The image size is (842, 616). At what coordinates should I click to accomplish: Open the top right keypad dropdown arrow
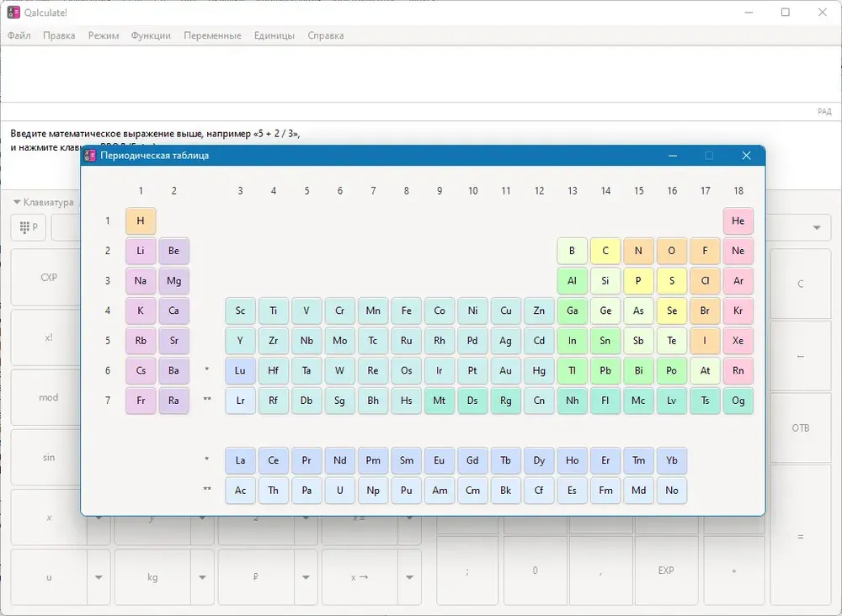coord(817,227)
